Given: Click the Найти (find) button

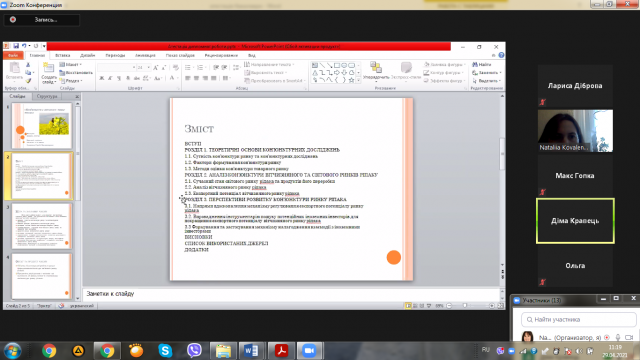Looking at the screenshot, I should [x=482, y=64].
